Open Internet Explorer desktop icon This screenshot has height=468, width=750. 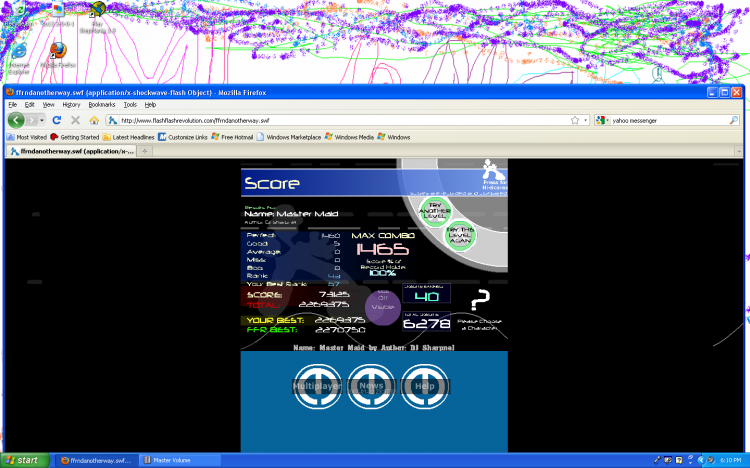click(x=17, y=52)
